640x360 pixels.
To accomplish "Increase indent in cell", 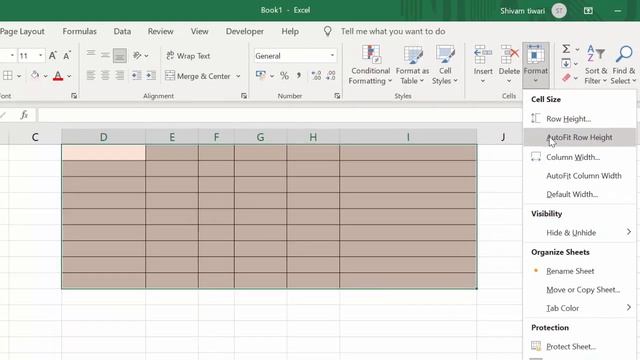I will (x=151, y=76).
